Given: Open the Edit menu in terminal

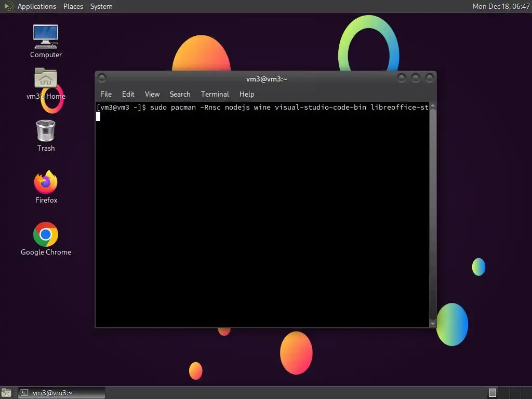Looking at the screenshot, I should click(128, 94).
